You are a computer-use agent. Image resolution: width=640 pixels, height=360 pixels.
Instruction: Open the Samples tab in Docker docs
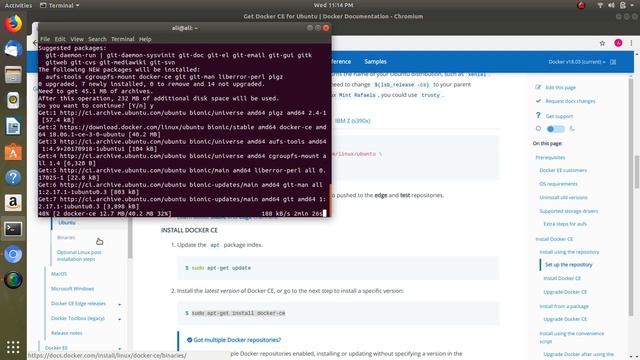coord(375,62)
